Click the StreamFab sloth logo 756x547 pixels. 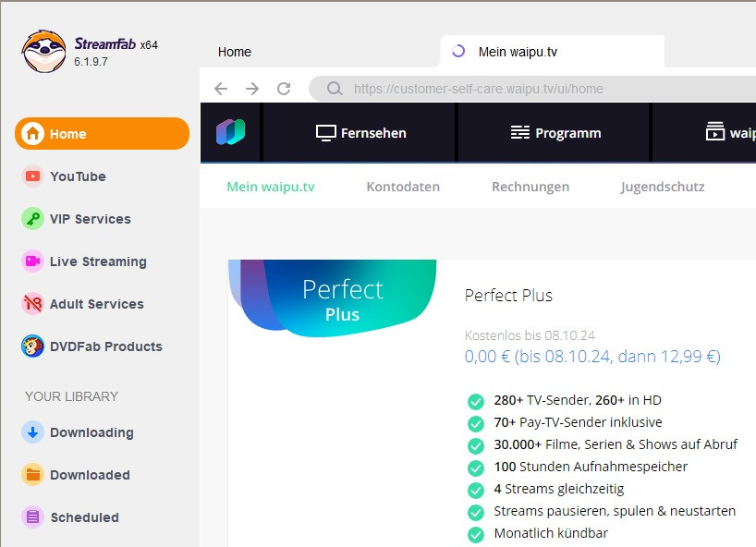coord(43,52)
